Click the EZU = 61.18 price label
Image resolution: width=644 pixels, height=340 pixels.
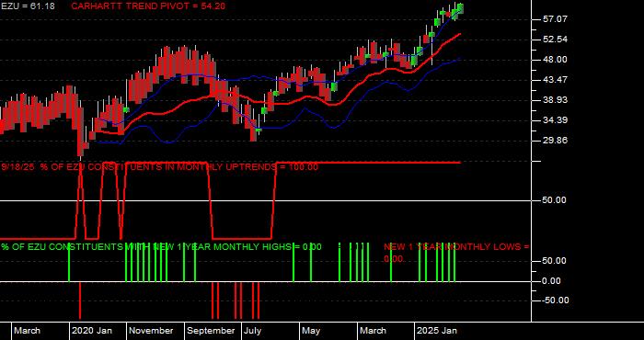(x=28, y=6)
